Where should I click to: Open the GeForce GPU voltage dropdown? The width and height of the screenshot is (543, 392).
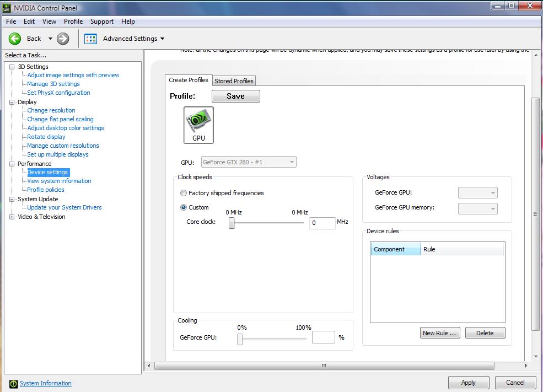477,192
